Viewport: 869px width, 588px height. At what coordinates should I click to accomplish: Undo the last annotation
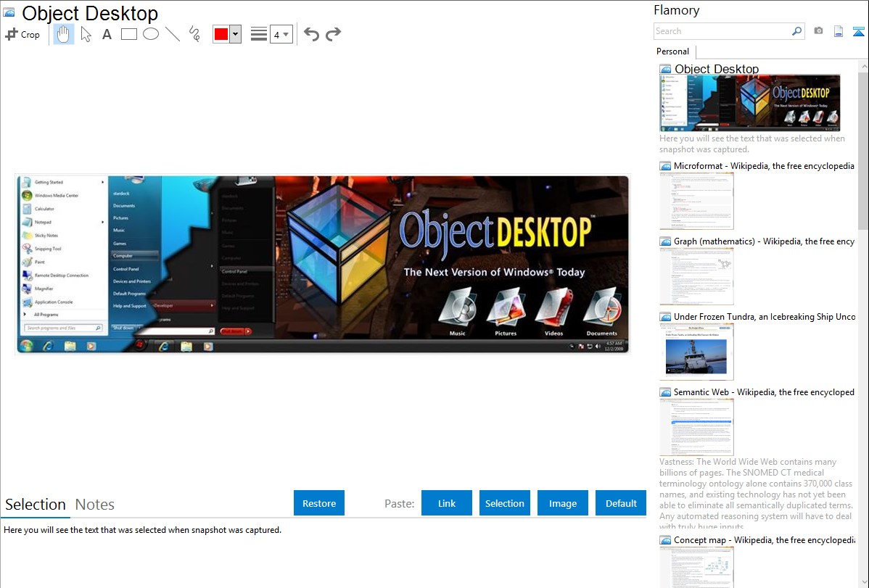311,34
